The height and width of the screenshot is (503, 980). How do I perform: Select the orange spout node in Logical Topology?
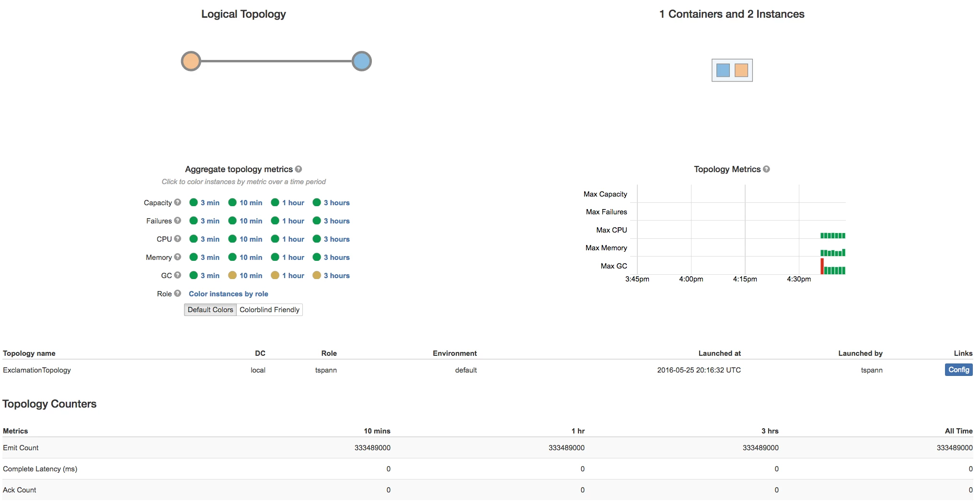point(191,61)
